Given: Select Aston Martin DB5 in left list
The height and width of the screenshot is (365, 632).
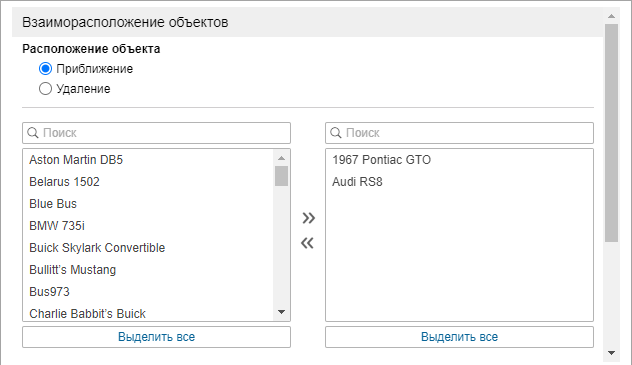Looking at the screenshot, I should [148, 160].
